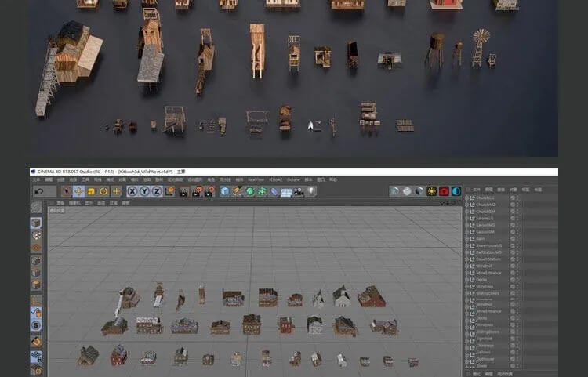Toggle the Y axis lock
This screenshot has width=588, height=377.
pyautogui.click(x=145, y=190)
